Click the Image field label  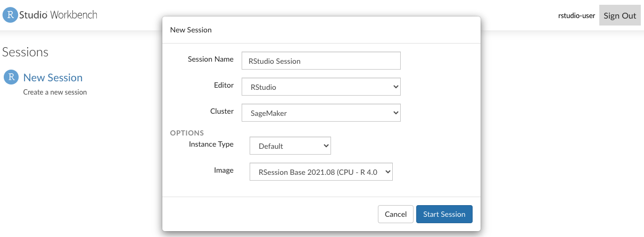tap(224, 170)
